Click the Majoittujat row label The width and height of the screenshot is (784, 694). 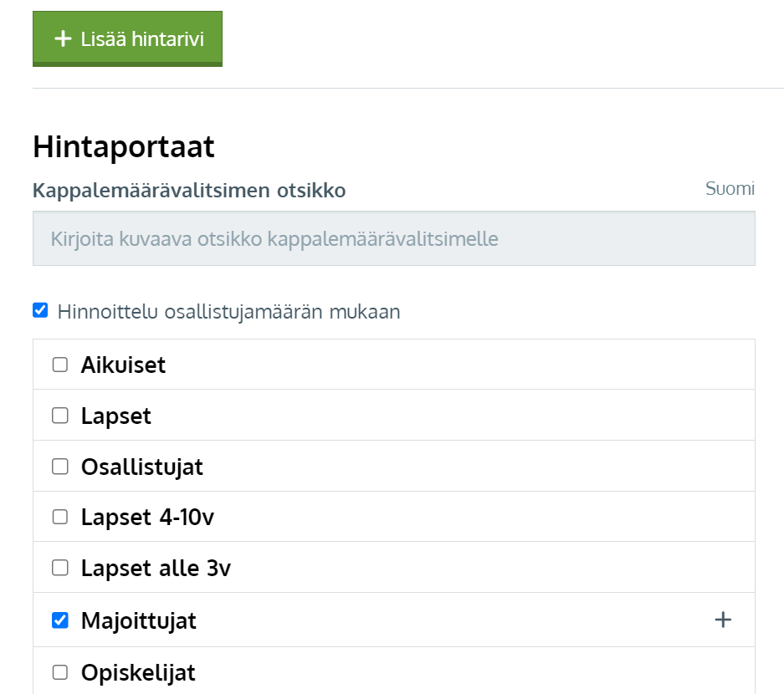[x=139, y=621]
